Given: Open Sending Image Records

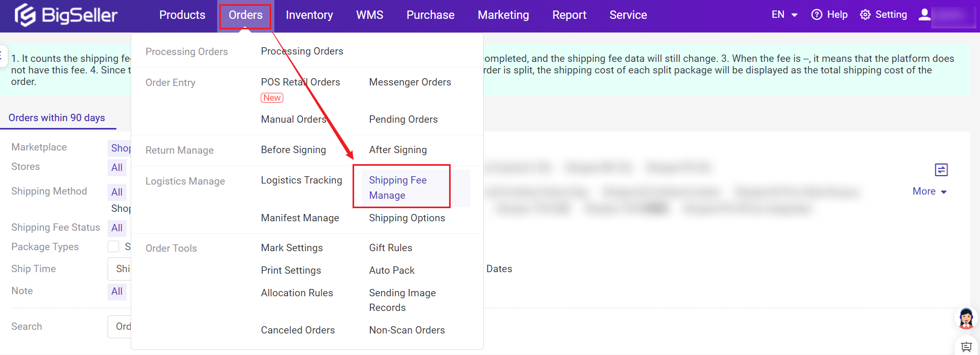Looking at the screenshot, I should [x=402, y=300].
